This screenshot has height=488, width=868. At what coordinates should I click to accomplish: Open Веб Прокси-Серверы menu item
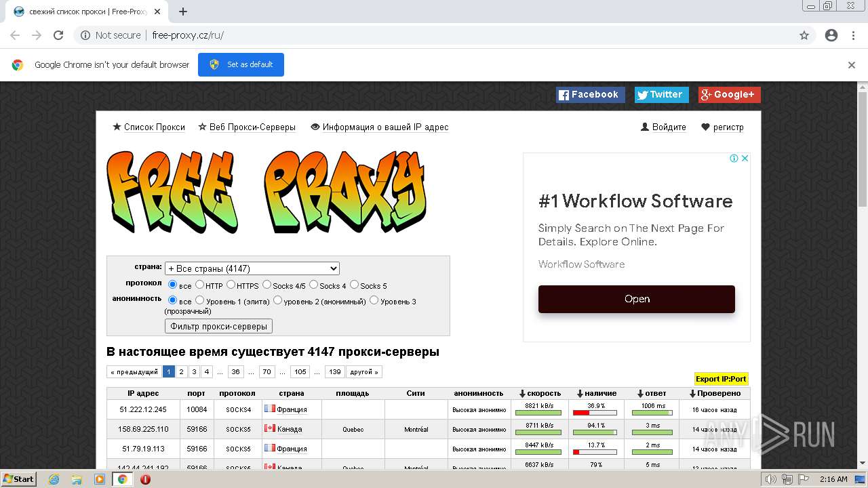pyautogui.click(x=247, y=127)
